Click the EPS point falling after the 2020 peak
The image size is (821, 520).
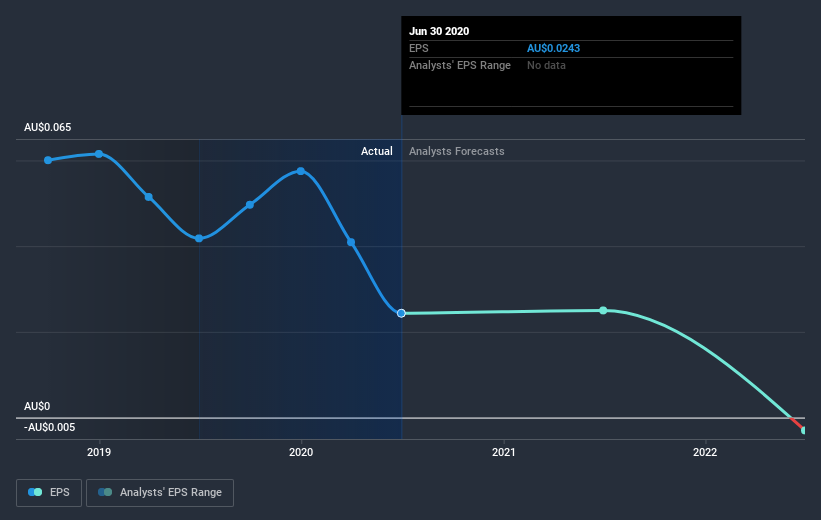[x=351, y=242]
